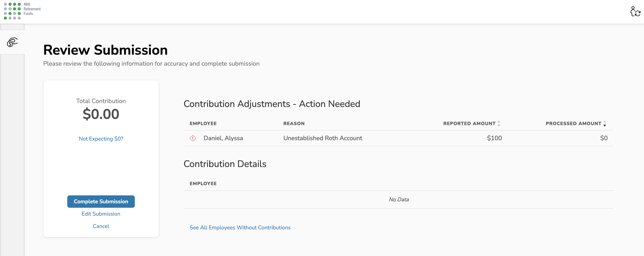Click the Reported Amount header label

[x=469, y=123]
